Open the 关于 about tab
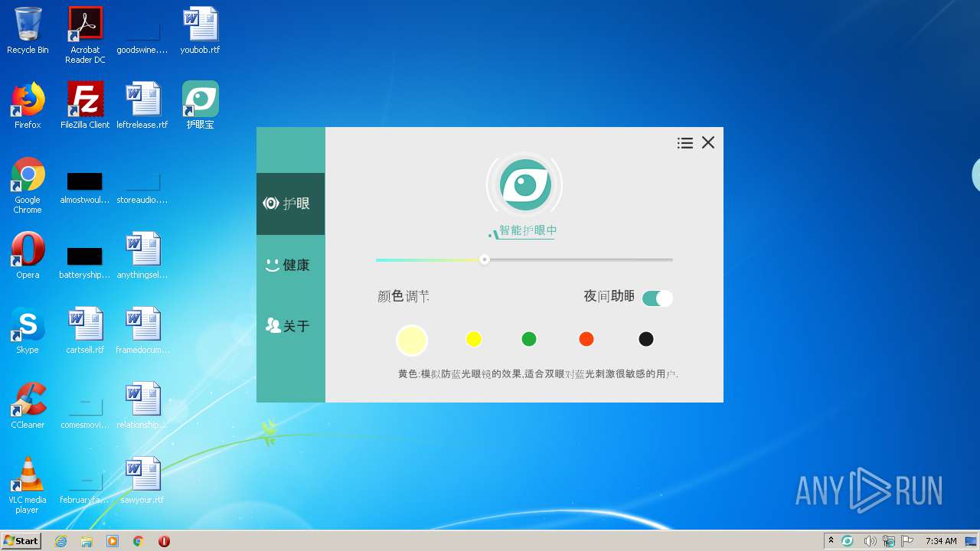Image resolution: width=980 pixels, height=551 pixels. (x=290, y=326)
